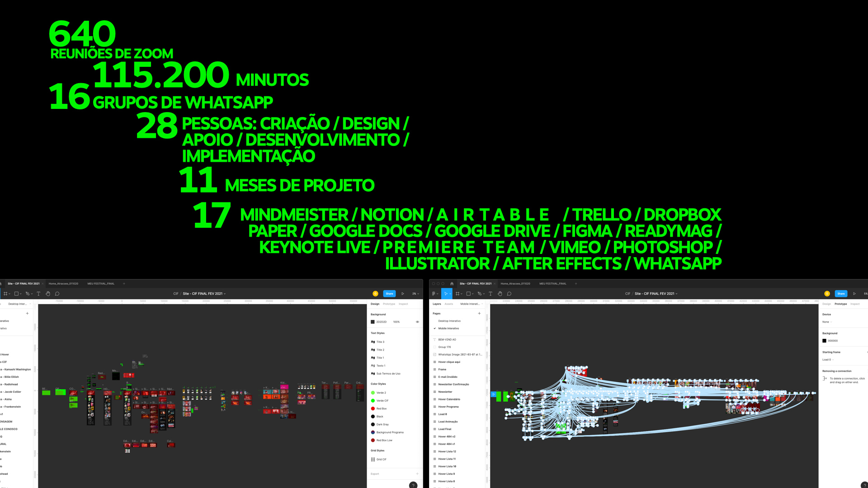Image resolution: width=868 pixels, height=488 pixels.
Task: Open the Prototype tab in left window
Action: coord(389,304)
